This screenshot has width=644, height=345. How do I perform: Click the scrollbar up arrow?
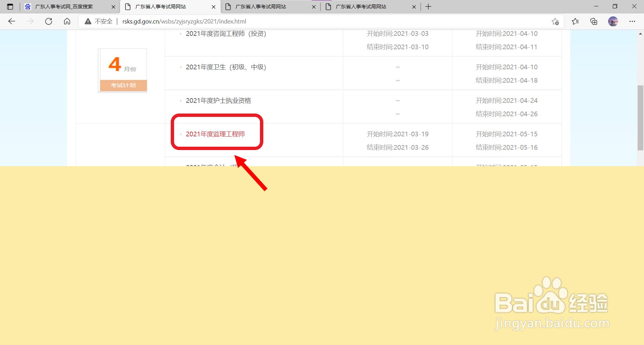(640, 33)
